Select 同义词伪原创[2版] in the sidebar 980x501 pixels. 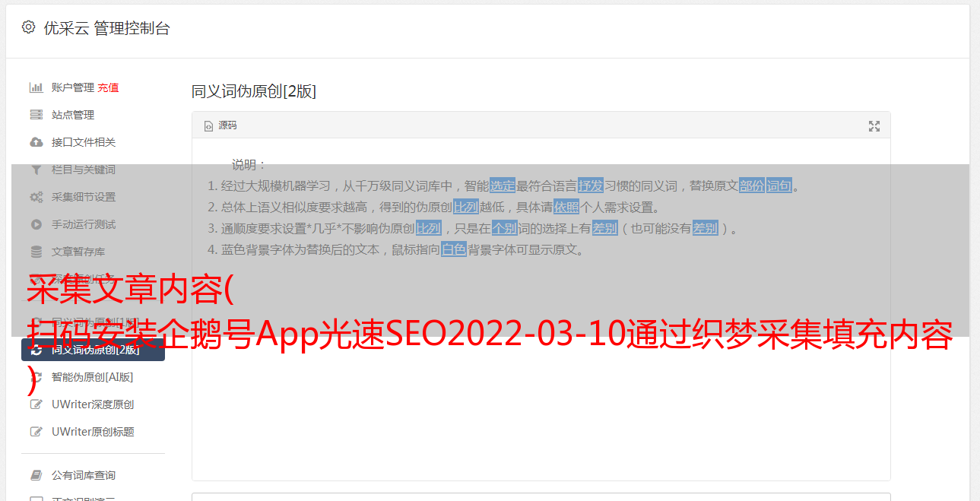93,350
